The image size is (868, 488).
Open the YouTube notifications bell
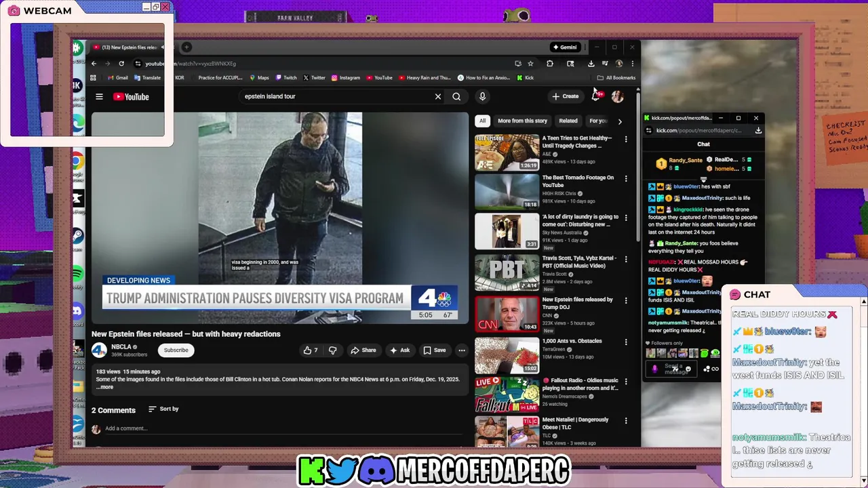(595, 96)
